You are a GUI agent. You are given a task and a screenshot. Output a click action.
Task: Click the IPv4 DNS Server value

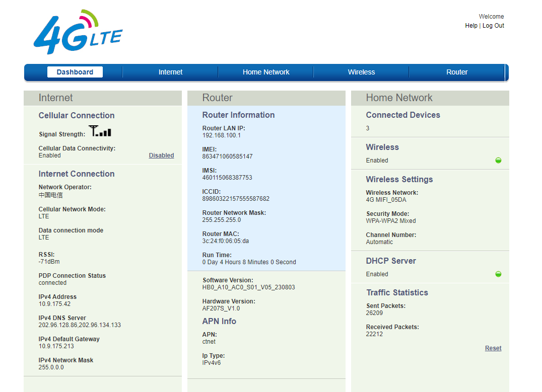(x=80, y=325)
